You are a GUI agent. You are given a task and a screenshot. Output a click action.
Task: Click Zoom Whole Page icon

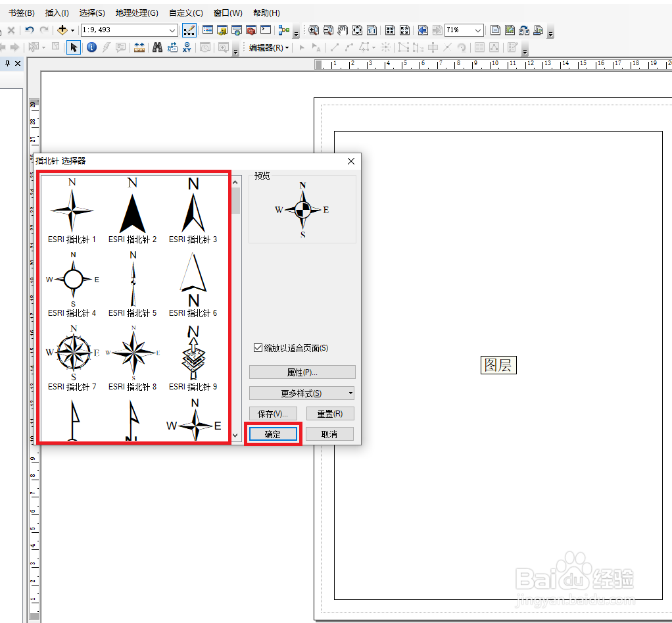click(357, 30)
